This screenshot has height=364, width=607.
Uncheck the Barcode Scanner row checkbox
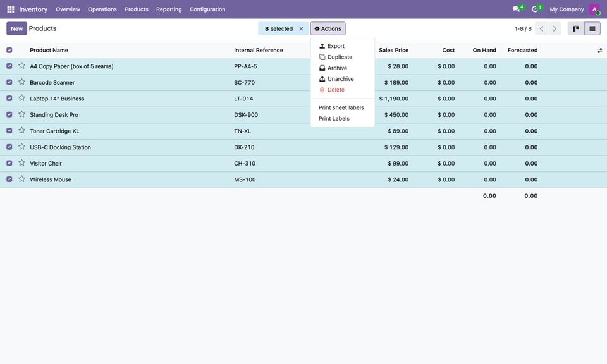pyautogui.click(x=9, y=82)
